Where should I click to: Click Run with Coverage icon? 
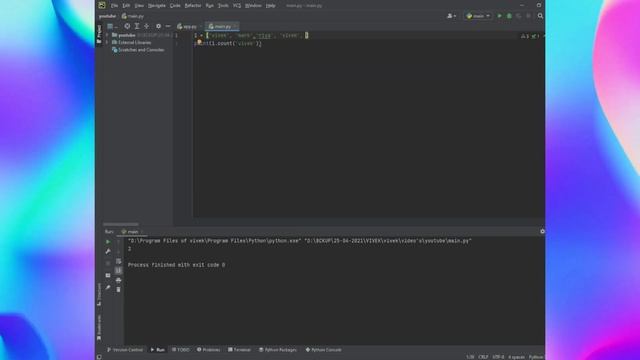[519, 16]
